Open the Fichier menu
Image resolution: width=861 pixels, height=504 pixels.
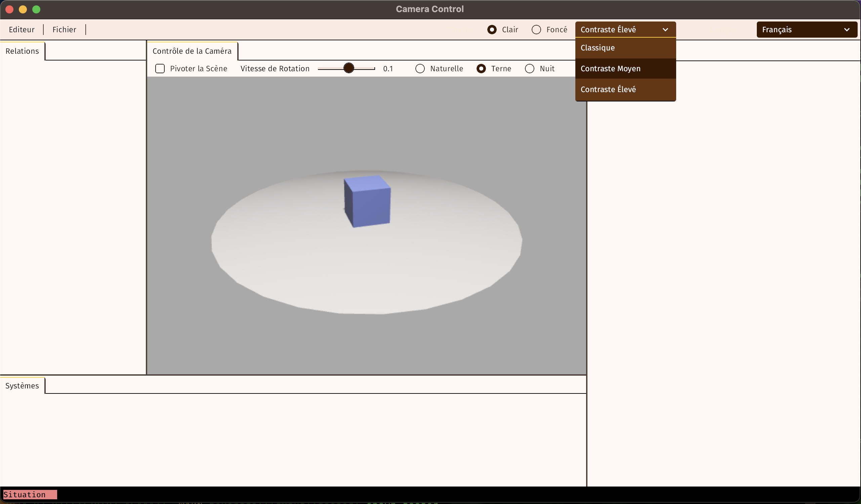[64, 30]
